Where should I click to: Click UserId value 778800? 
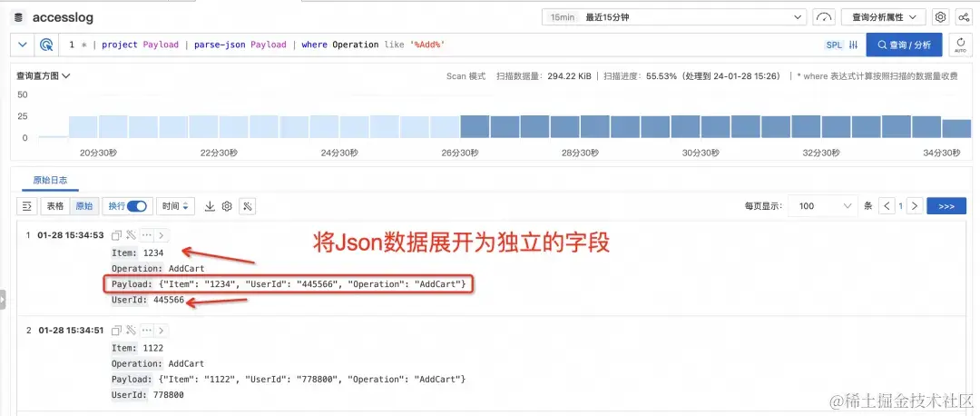(x=169, y=395)
